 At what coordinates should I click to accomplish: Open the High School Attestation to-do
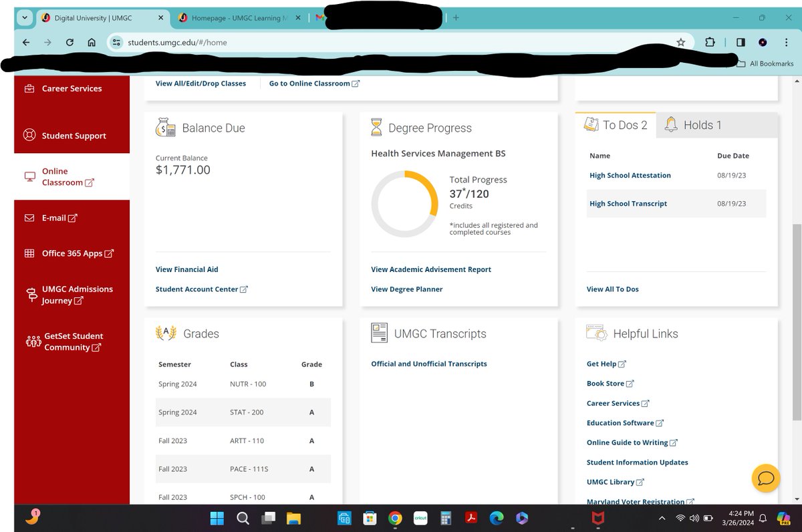pos(630,175)
